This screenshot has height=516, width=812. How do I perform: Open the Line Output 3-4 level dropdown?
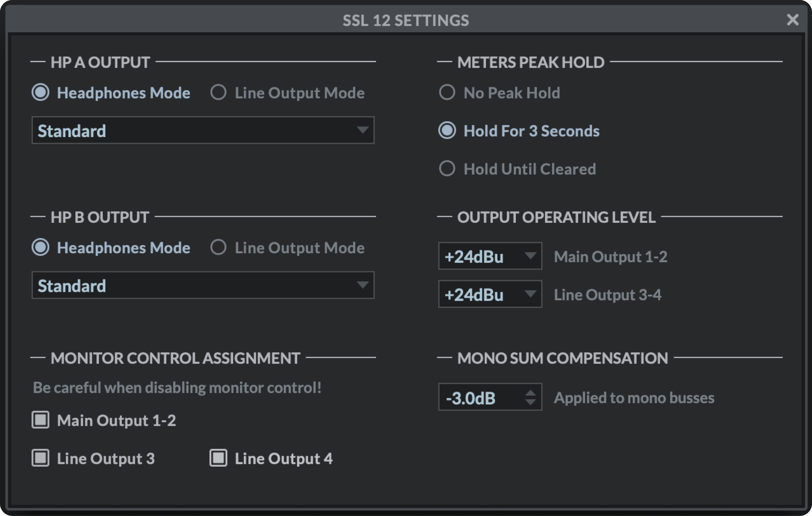tap(490, 294)
